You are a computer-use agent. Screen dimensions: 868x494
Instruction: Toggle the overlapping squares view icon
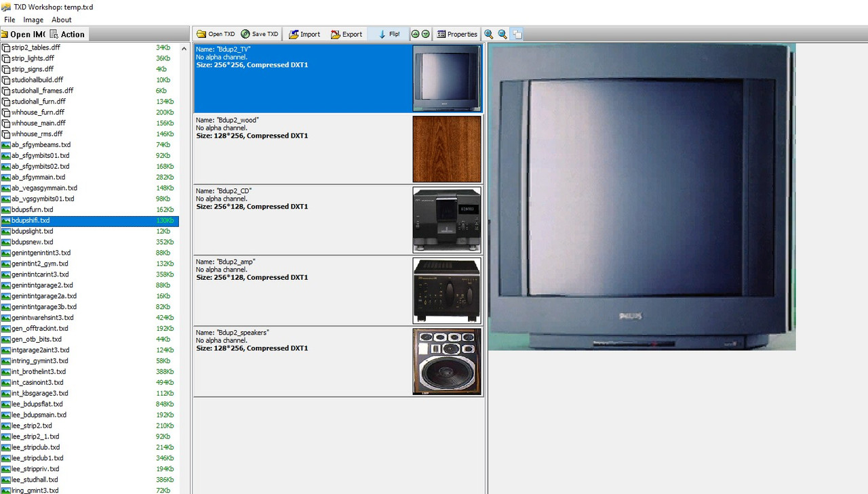click(x=517, y=34)
